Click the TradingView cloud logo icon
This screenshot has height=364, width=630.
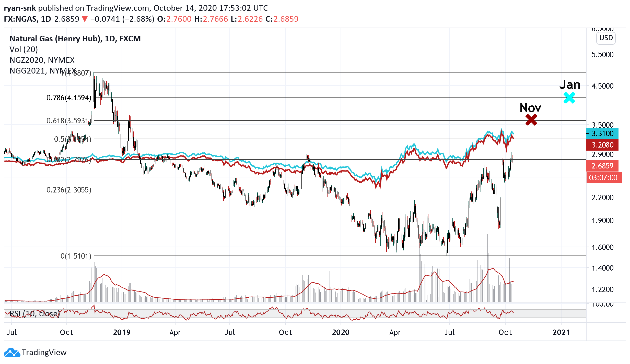pyautogui.click(x=12, y=353)
